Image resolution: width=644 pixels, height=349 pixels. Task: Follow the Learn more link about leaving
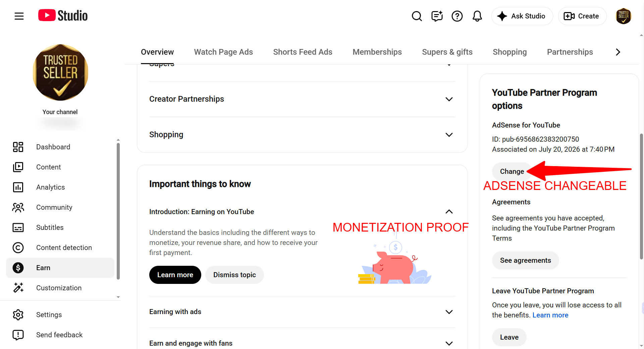(550, 315)
